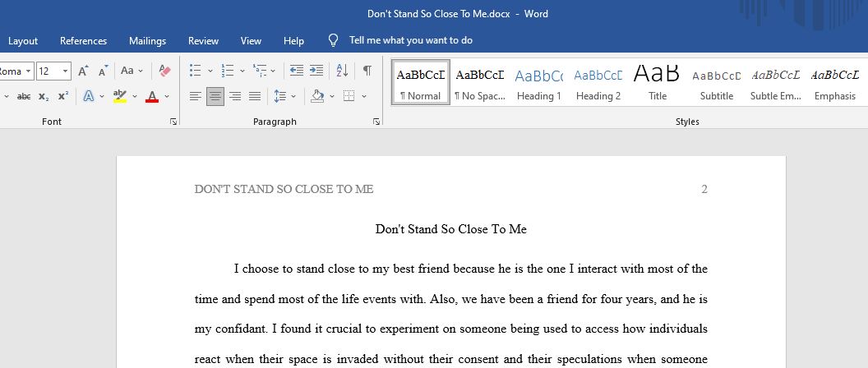Insert numbered list
Viewport: 868px width, 368px height.
point(227,71)
